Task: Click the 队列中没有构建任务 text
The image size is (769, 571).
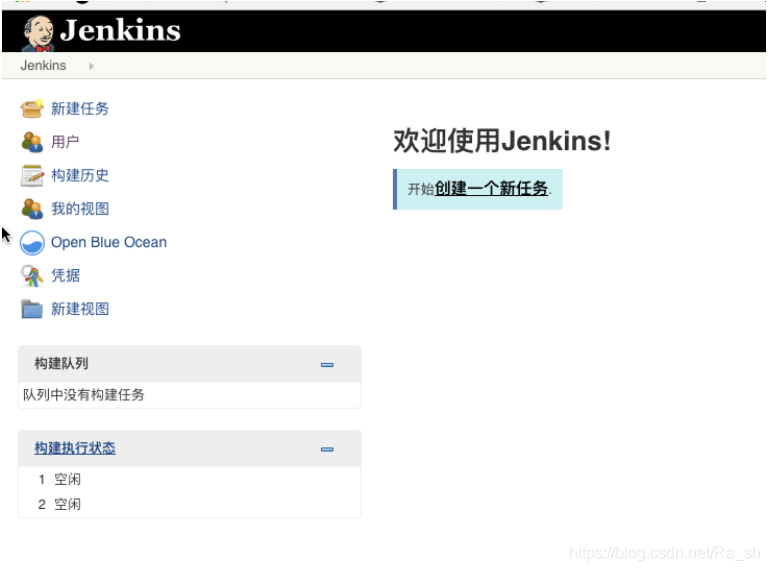Action: tap(84, 395)
